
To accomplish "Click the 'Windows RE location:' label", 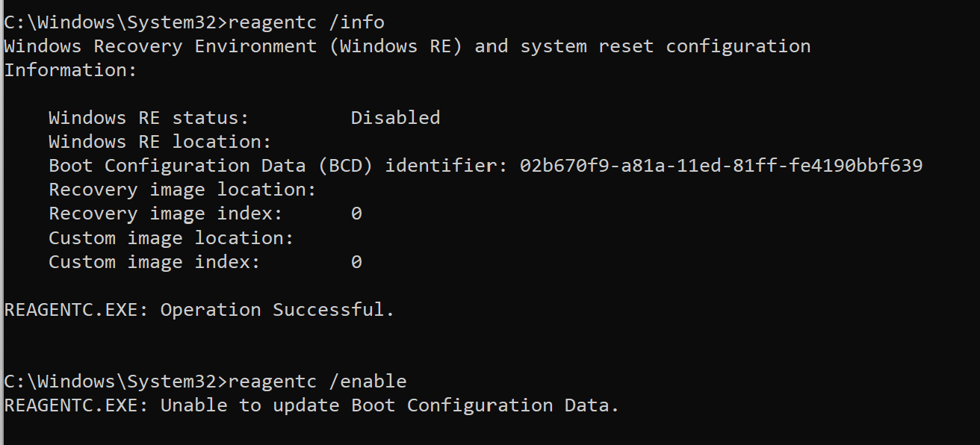I will (x=160, y=142).
